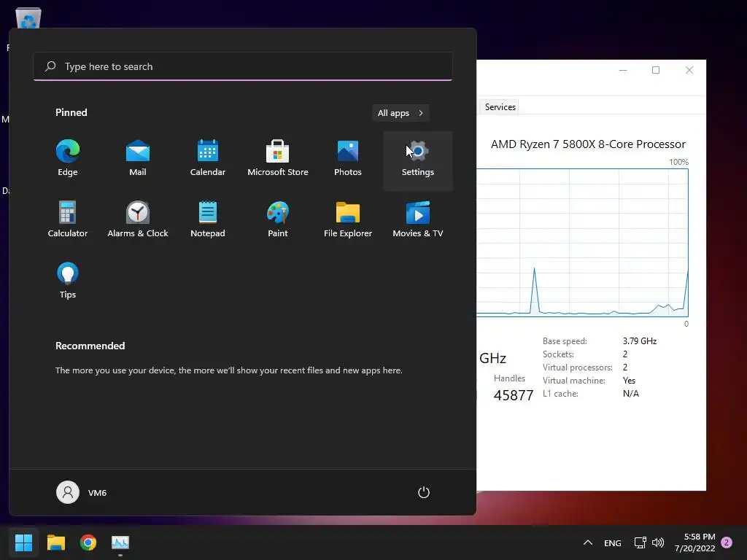Open the volume speaker tray icon

(x=658, y=542)
